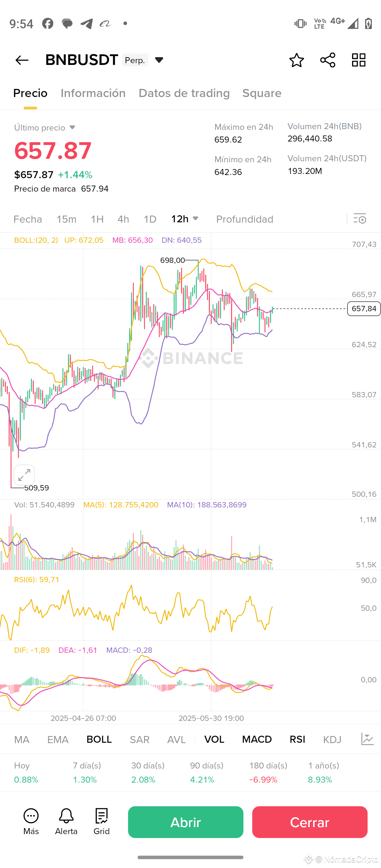Toggle the KDJ indicator
The height and width of the screenshot is (868, 381).
coord(332,740)
